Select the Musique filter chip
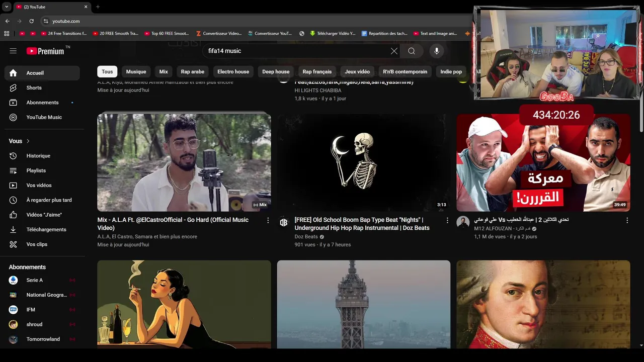 [136, 71]
